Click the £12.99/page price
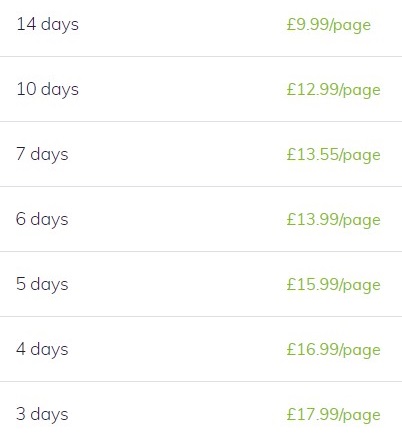The width and height of the screenshot is (402, 441). coord(334,90)
